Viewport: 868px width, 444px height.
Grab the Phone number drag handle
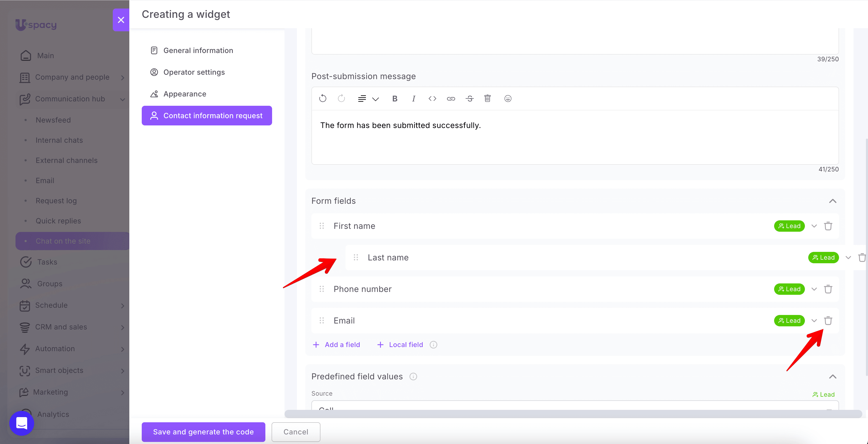[322, 289]
